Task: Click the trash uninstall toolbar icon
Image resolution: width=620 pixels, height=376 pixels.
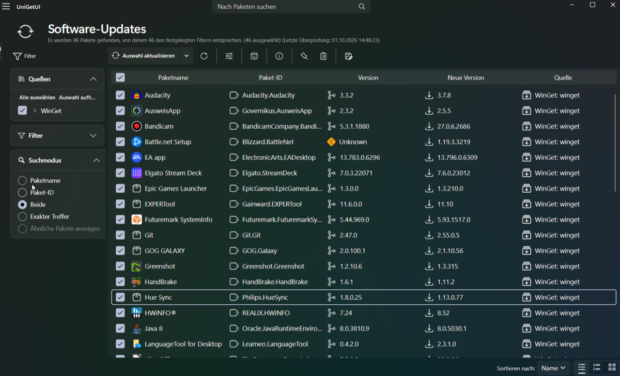Action: pos(323,56)
